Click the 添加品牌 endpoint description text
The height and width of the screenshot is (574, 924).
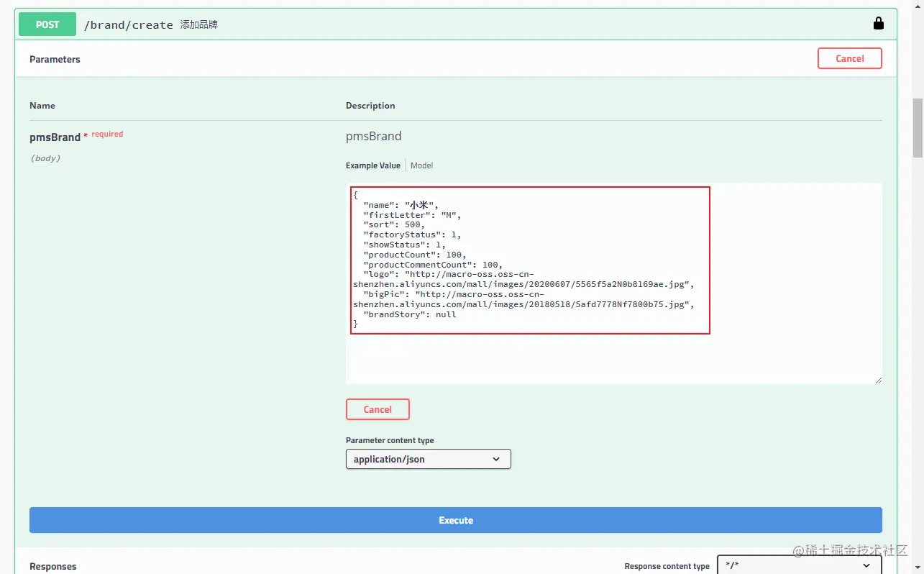point(199,24)
